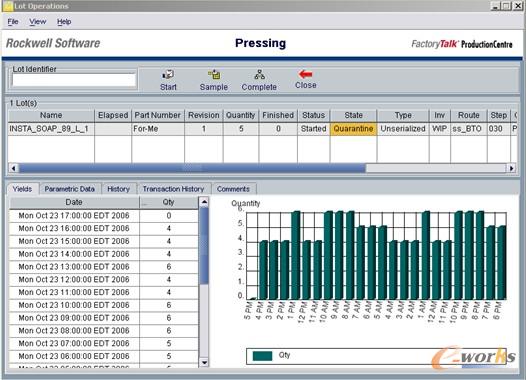Select the Mon Oct 23 13:00:00 yield row
This screenshot has height=380, width=526.
pos(104,267)
